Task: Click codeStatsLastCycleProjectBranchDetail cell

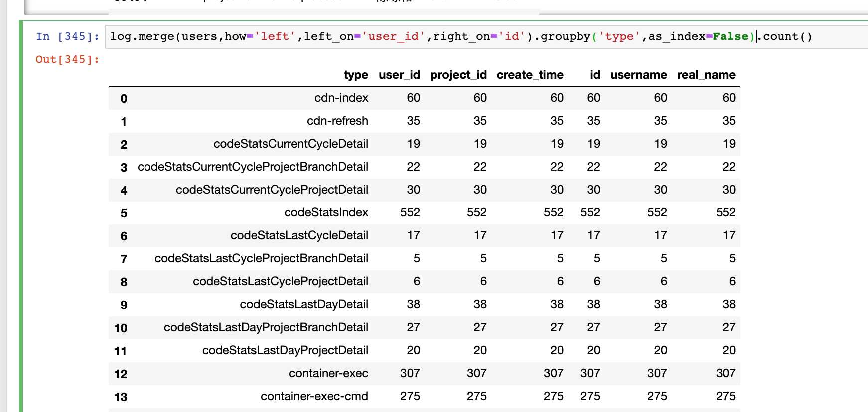Action: point(261,259)
